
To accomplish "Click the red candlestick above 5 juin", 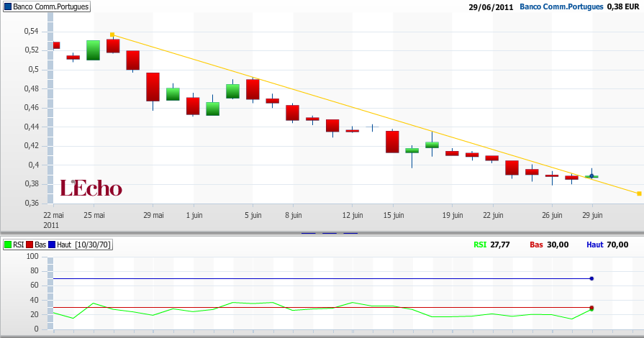I will [253, 89].
